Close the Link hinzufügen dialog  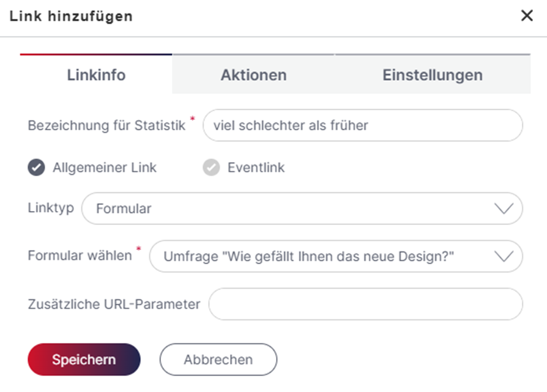pos(527,15)
